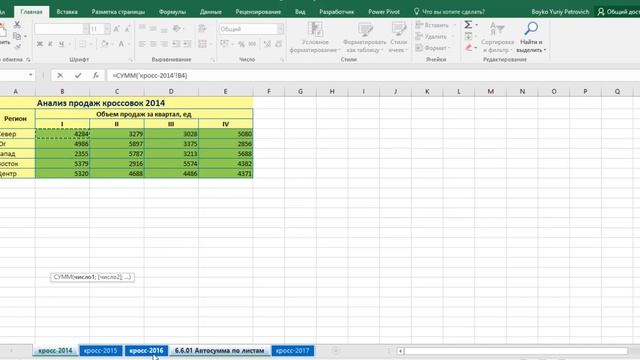Open Стили ячеек gallery

pyautogui.click(x=398, y=38)
